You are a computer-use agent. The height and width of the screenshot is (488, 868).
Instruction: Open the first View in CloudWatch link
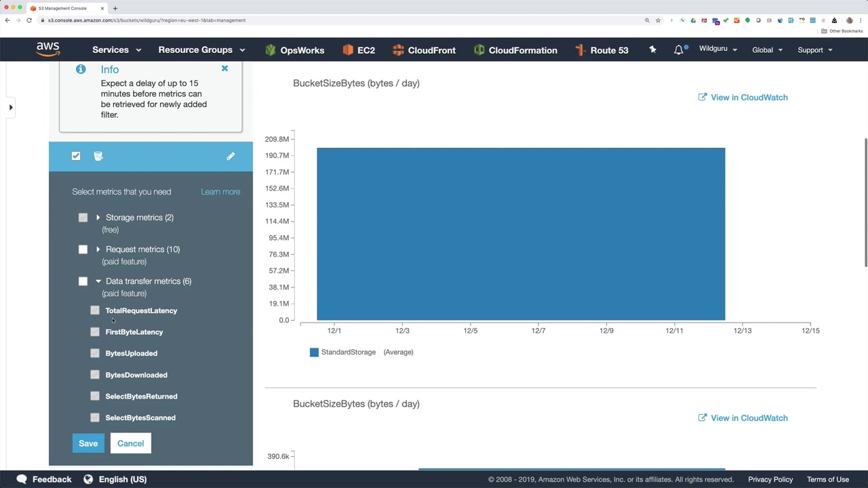[x=743, y=98]
